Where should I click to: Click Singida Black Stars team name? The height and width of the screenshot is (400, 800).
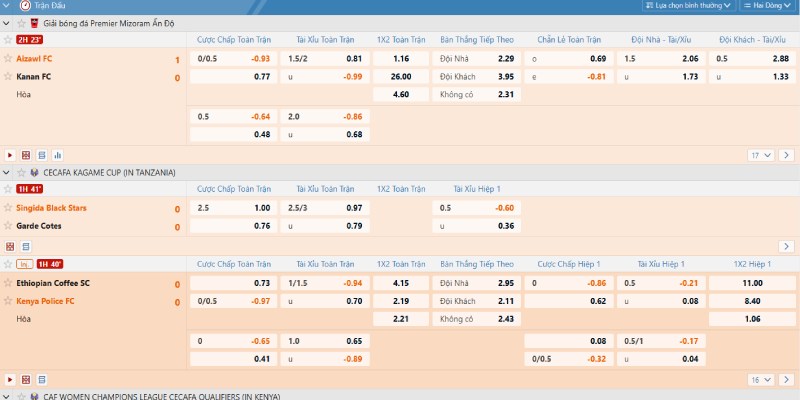click(x=51, y=208)
